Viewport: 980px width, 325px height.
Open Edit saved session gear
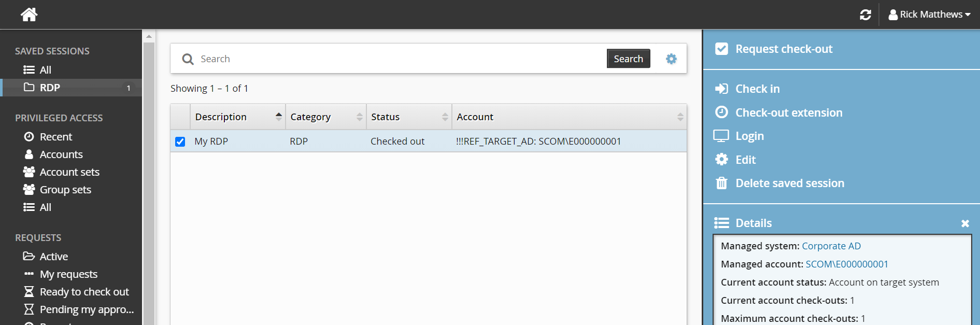pyautogui.click(x=721, y=160)
